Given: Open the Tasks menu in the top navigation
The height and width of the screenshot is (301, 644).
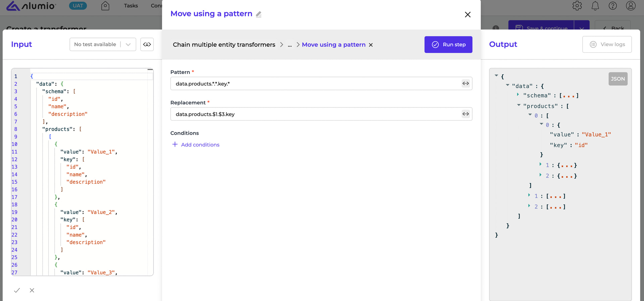Looking at the screenshot, I should [131, 6].
